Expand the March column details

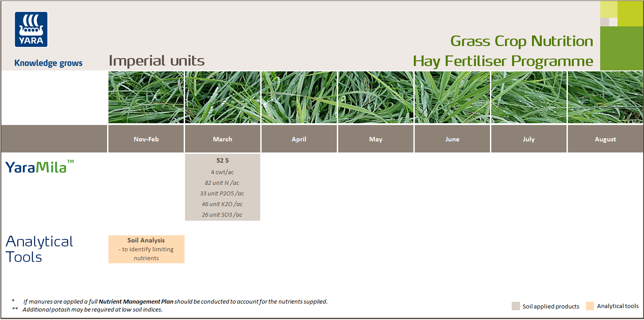click(222, 139)
